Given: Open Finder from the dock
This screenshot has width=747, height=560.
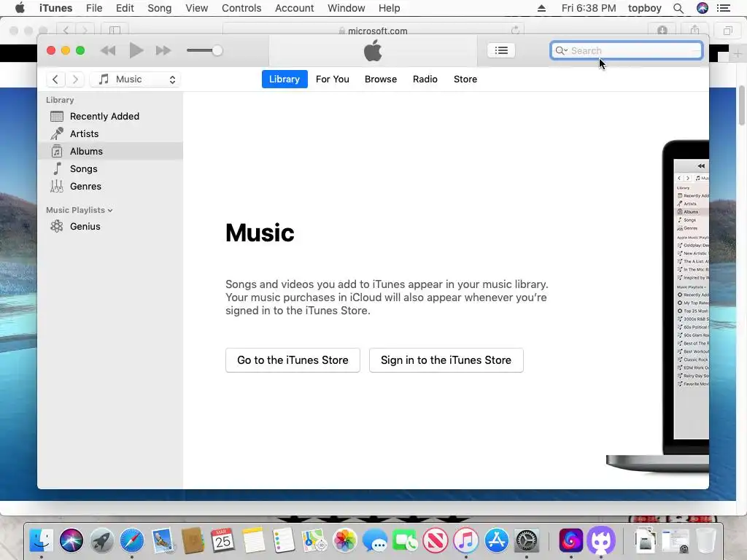Looking at the screenshot, I should point(42,540).
